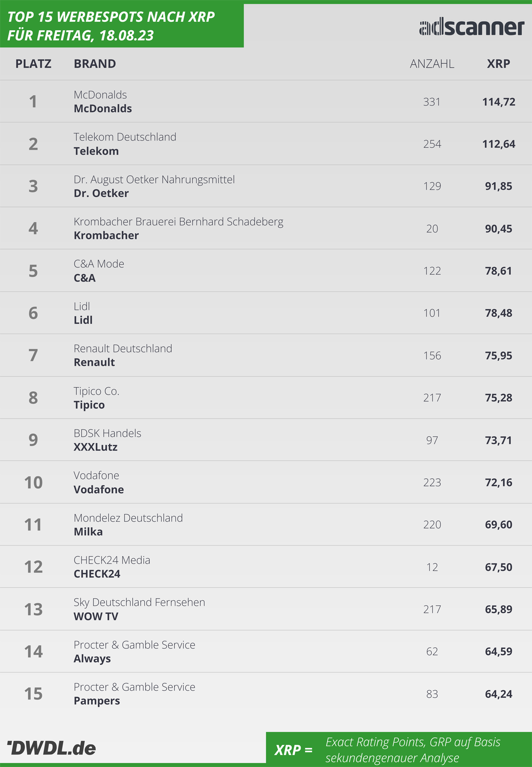Click the ANZAHL column header
The width and height of the screenshot is (532, 767).
coord(432,64)
